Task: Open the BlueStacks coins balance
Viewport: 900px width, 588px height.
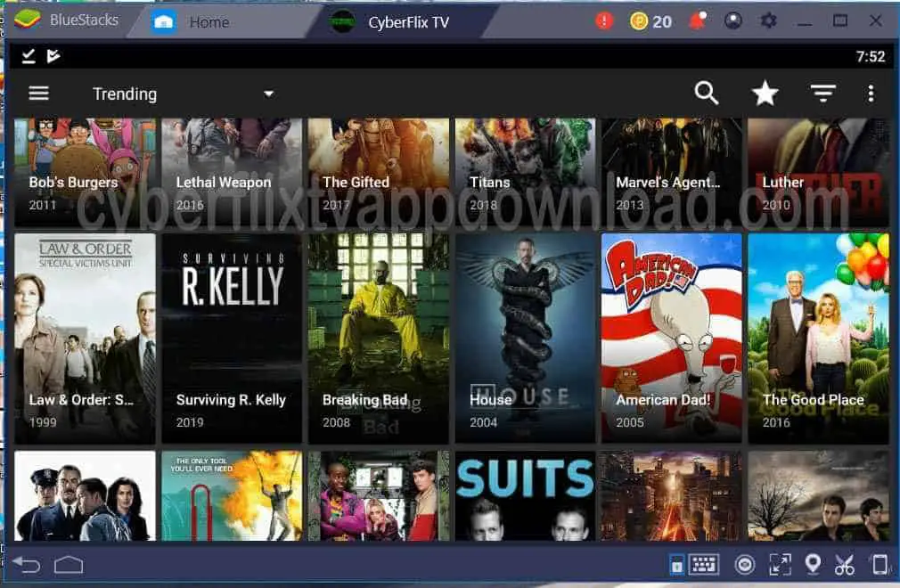Action: tap(650, 21)
